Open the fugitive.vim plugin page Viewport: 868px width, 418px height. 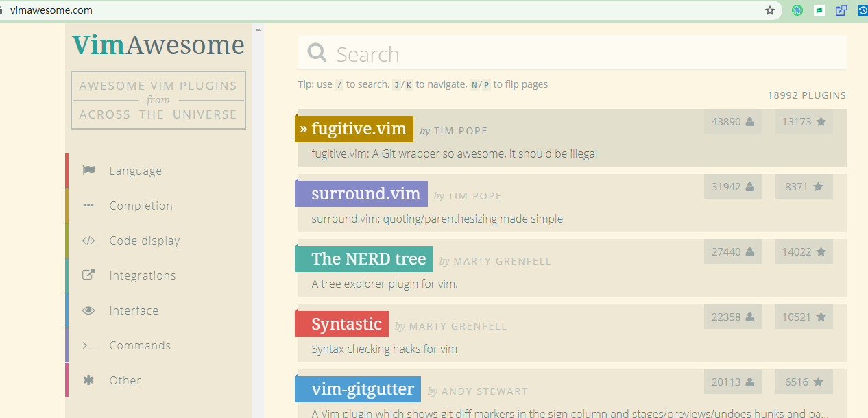pyautogui.click(x=354, y=129)
